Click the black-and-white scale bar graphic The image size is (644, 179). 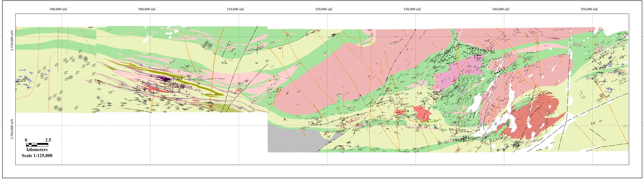[x=37, y=145]
